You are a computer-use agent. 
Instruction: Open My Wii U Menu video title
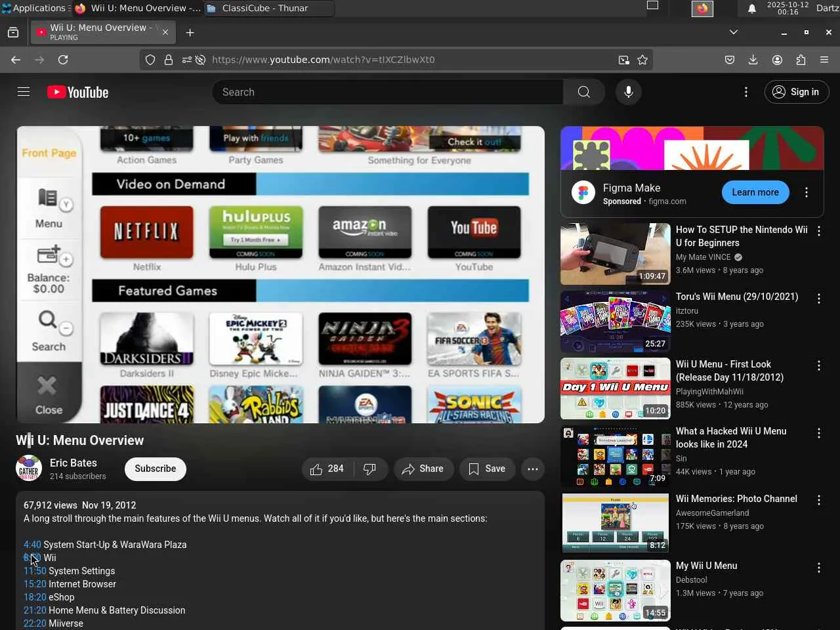point(707,566)
